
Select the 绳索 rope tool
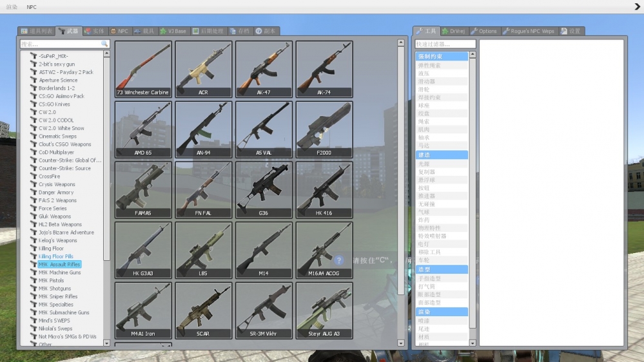442,122
